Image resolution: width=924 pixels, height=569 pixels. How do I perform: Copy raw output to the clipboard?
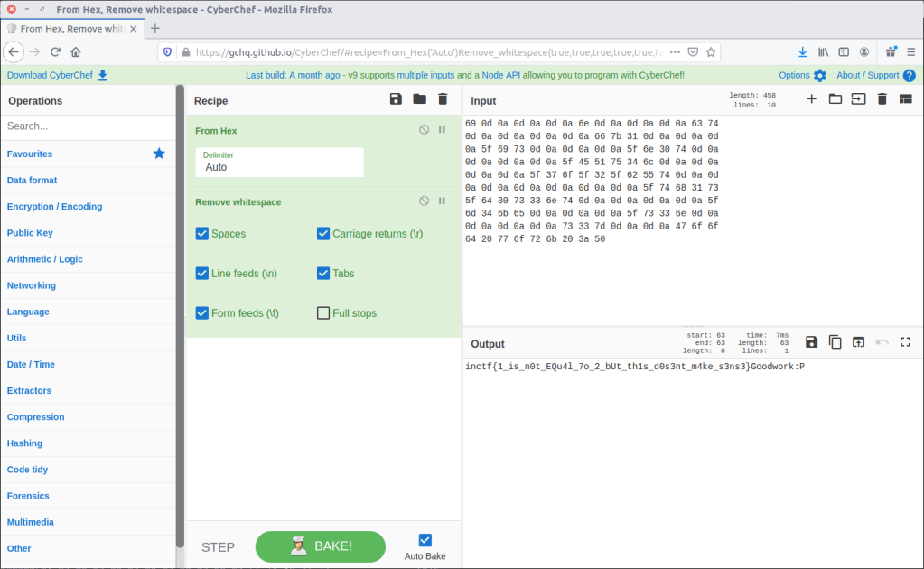point(835,342)
